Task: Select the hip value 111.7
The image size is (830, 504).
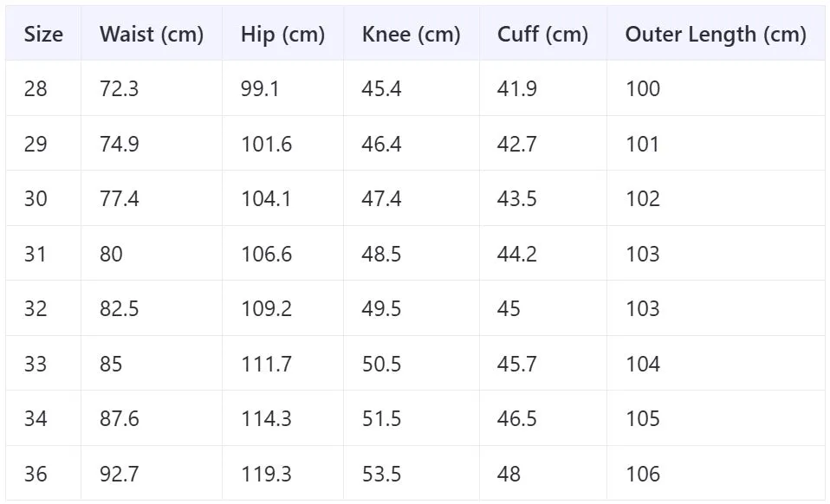Action: pyautogui.click(x=266, y=364)
